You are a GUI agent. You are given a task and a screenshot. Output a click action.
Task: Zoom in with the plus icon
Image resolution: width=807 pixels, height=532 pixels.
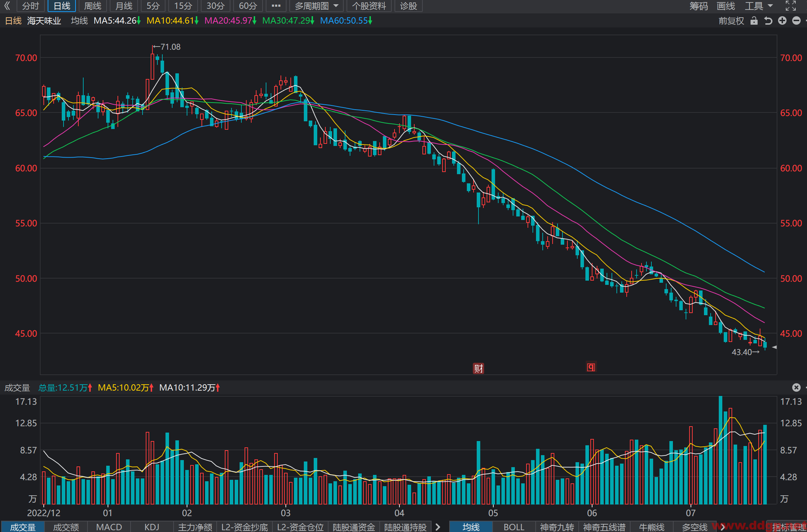(782, 21)
